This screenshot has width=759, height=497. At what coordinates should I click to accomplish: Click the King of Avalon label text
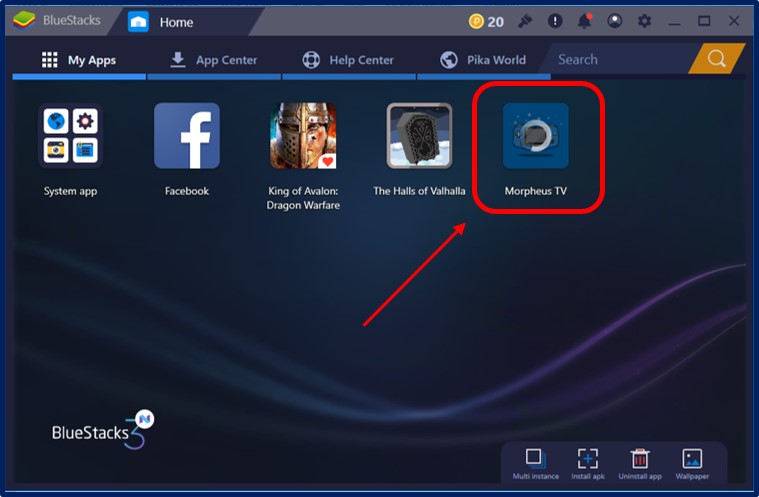point(303,198)
